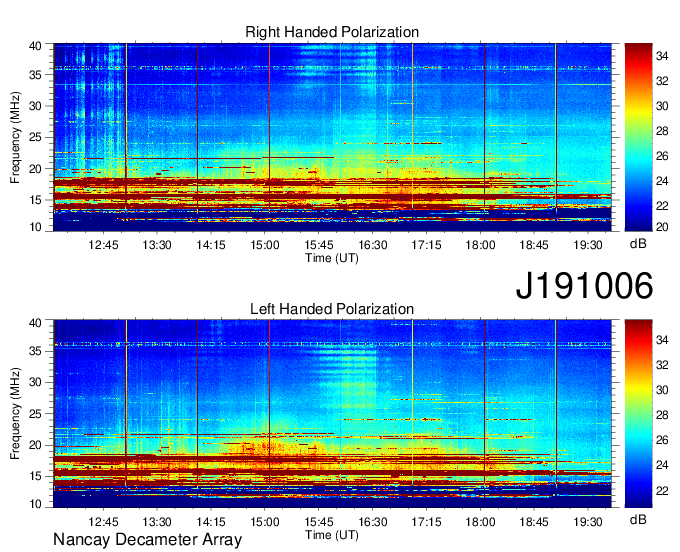Click the '10' frequency tick on Right Handed plot
The height and width of the screenshot is (552, 680).
[35, 227]
